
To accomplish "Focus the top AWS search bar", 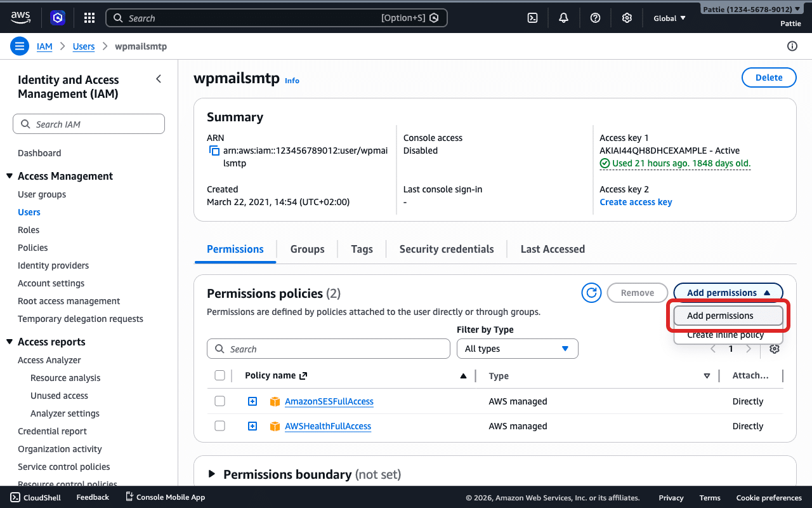I will pos(276,18).
